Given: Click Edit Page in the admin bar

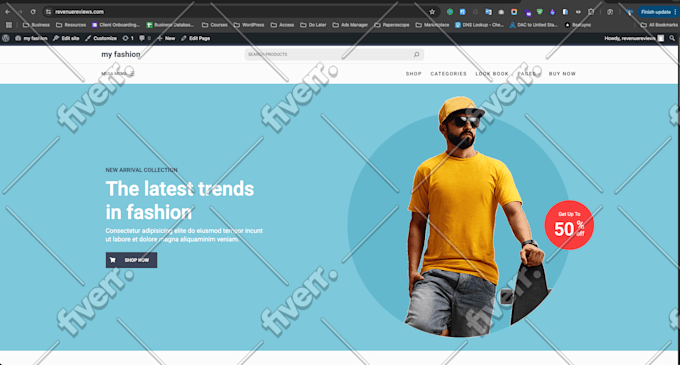Looking at the screenshot, I should [196, 38].
